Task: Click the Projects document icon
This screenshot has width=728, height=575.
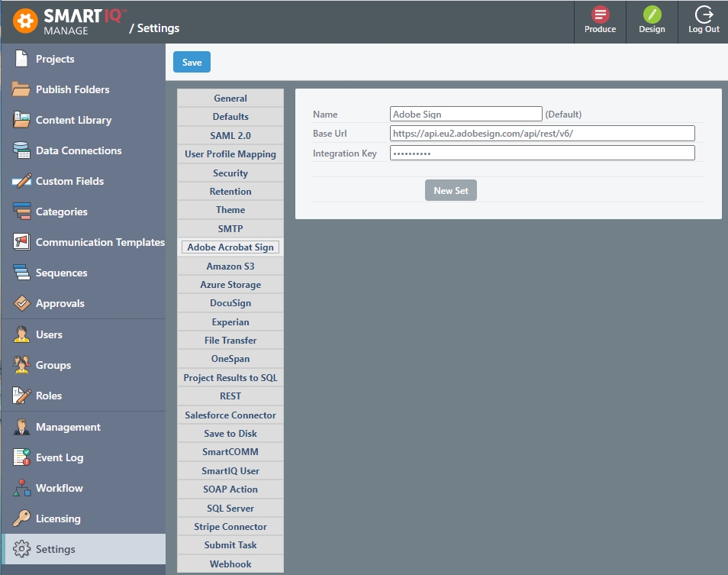Action: point(21,59)
